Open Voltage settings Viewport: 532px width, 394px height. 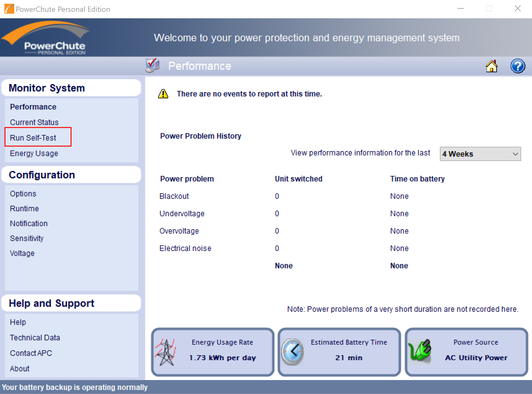(x=22, y=253)
